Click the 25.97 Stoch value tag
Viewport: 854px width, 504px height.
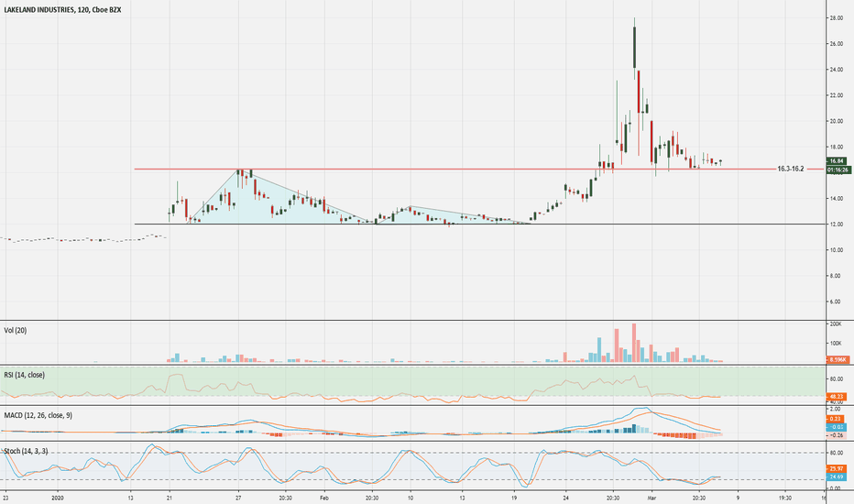point(836,468)
